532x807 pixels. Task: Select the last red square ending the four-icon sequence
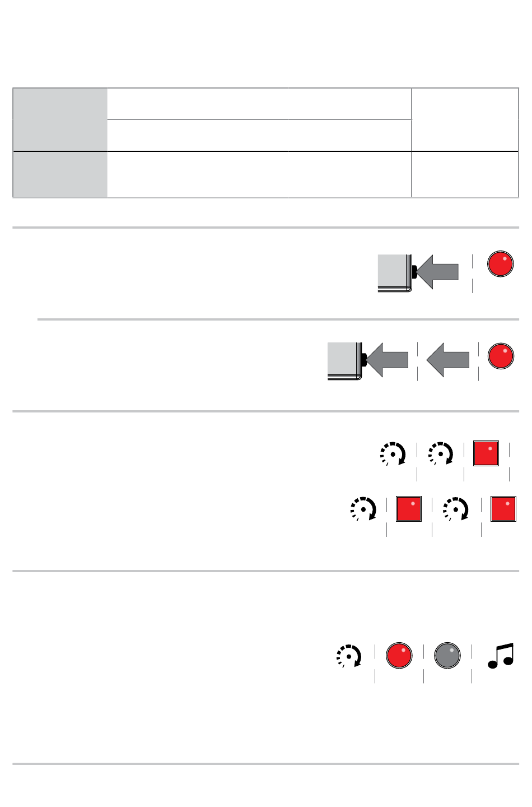503,509
